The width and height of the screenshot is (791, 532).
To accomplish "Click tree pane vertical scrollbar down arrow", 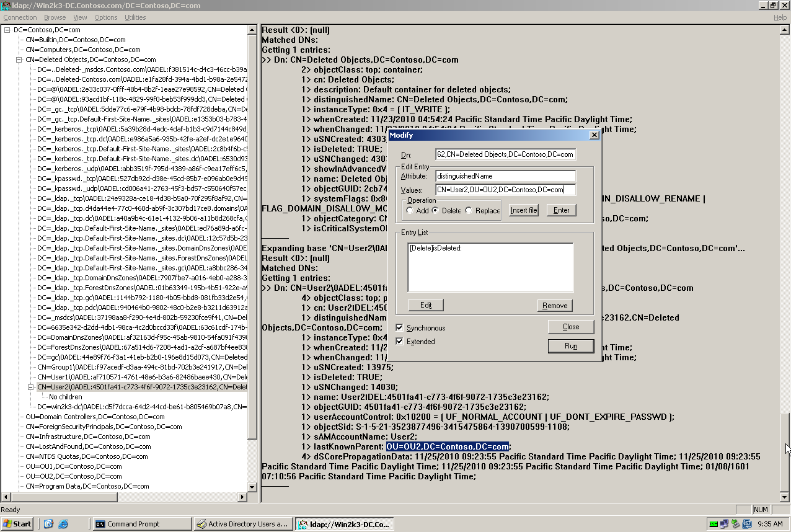I will tap(252, 487).
